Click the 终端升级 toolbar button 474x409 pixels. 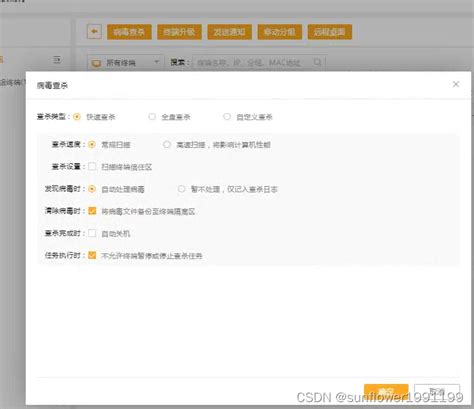179,32
